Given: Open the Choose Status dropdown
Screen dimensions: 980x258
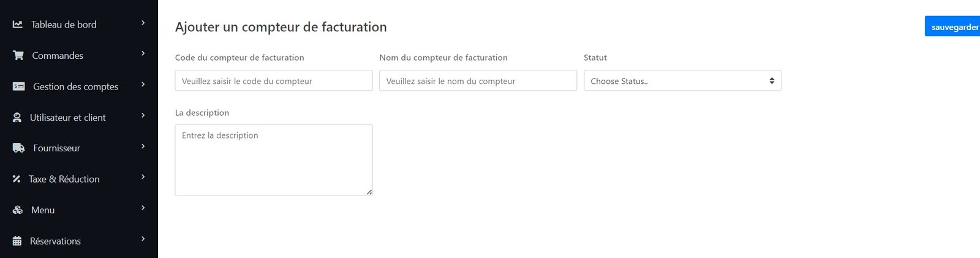Looking at the screenshot, I should [682, 81].
